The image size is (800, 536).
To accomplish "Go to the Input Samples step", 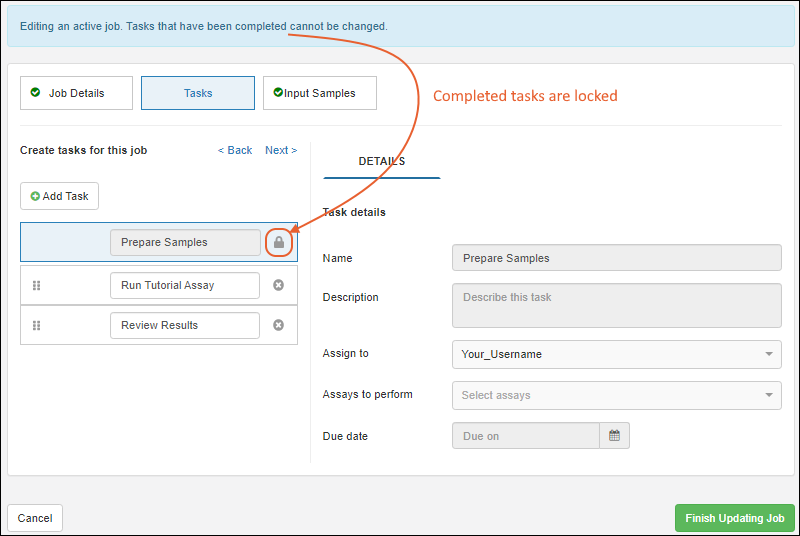I will click(x=319, y=93).
